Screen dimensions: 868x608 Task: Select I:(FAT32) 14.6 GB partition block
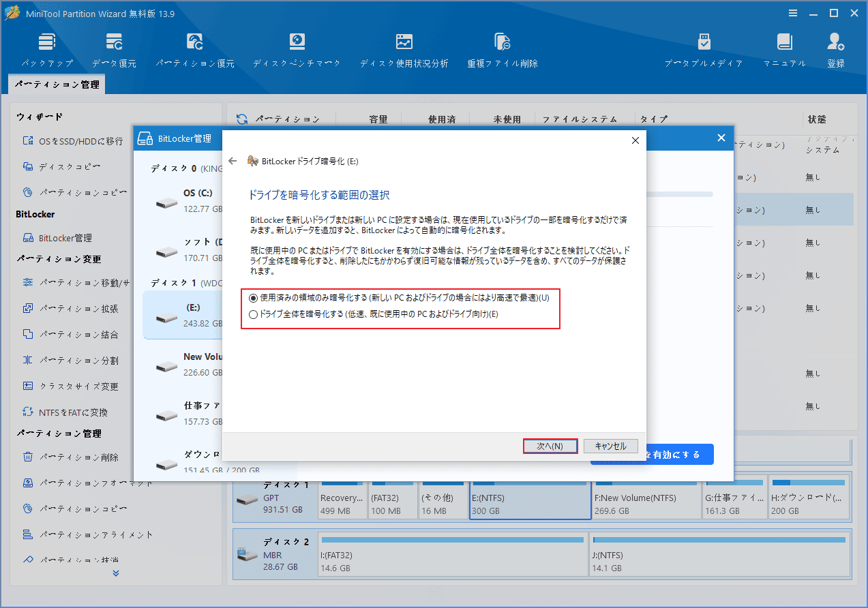click(x=452, y=554)
